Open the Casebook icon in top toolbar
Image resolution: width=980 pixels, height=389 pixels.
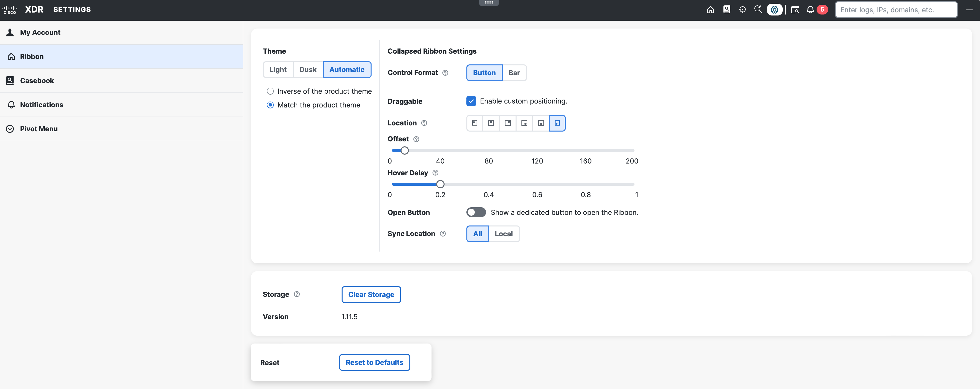(x=727, y=10)
